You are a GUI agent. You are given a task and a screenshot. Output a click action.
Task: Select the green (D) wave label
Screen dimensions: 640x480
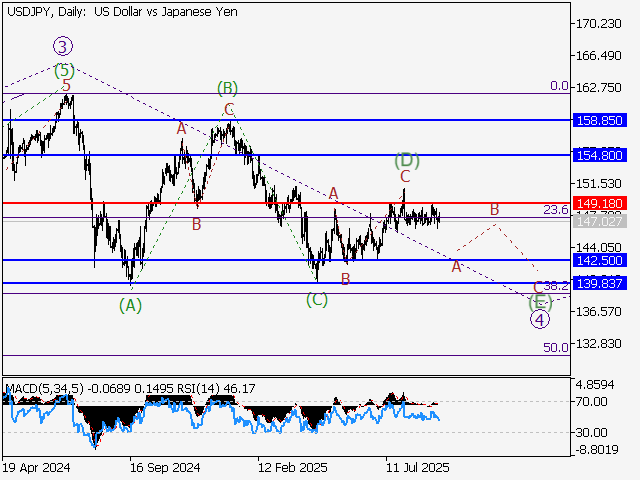(x=405, y=160)
